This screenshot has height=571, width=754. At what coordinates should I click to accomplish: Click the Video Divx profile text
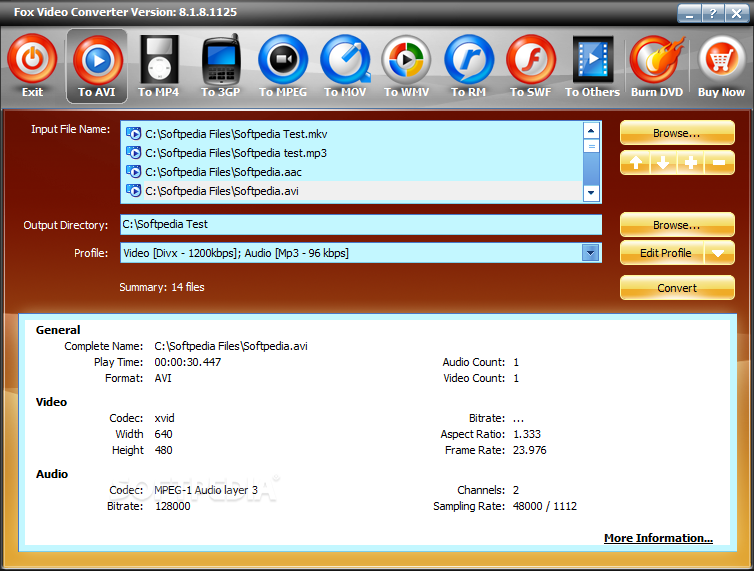(x=236, y=253)
